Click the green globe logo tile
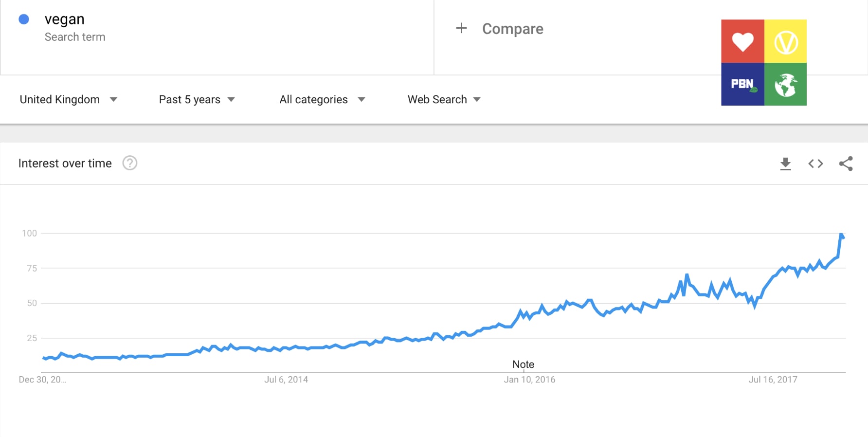This screenshot has width=868, height=437. coord(786,84)
